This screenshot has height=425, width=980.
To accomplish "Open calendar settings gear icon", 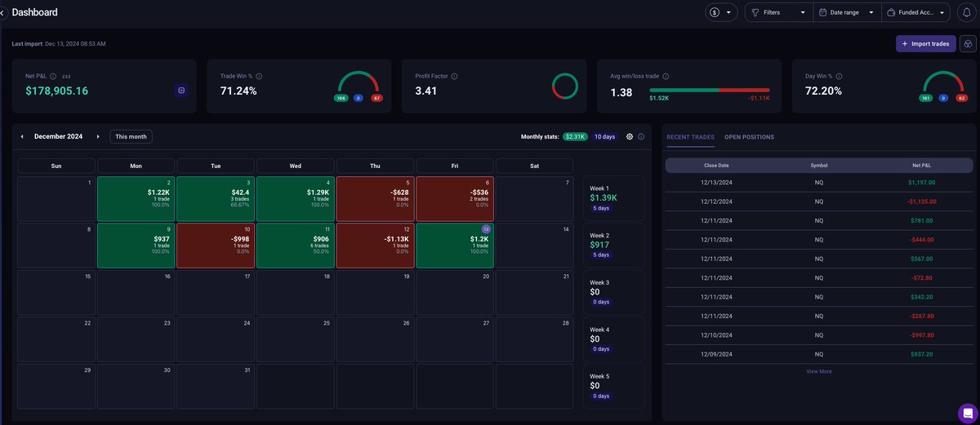I will (x=630, y=136).
